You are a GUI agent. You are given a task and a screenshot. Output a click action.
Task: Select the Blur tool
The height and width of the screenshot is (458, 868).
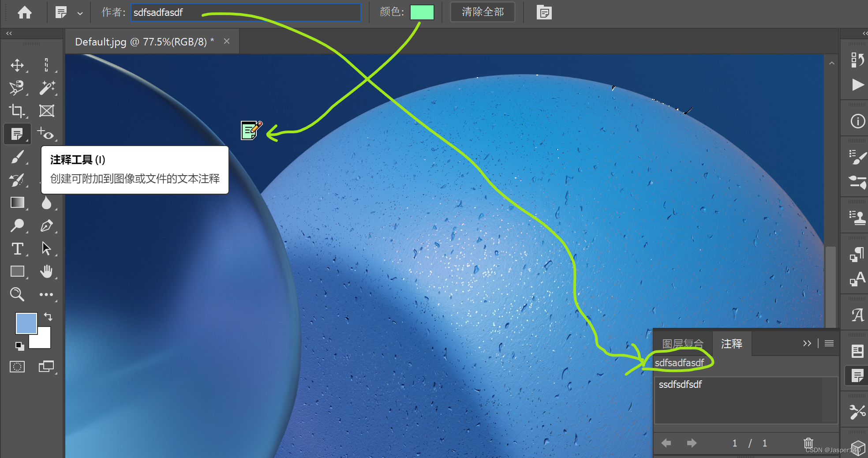click(46, 203)
